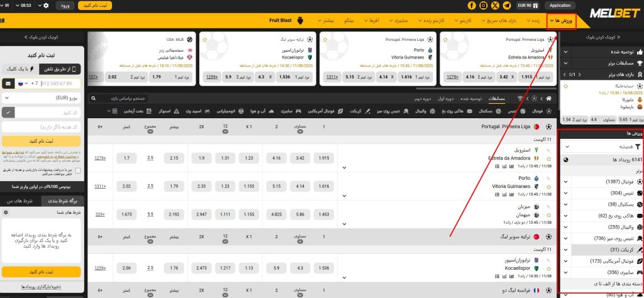Filter by تنیس روی میز in sports strip
The height and width of the screenshot is (298, 644).
(x=391, y=111)
